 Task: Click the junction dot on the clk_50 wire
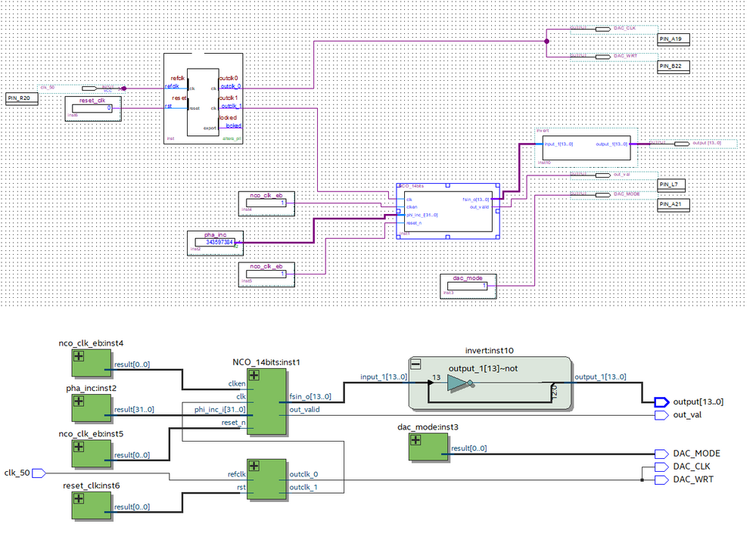[x=124, y=88]
